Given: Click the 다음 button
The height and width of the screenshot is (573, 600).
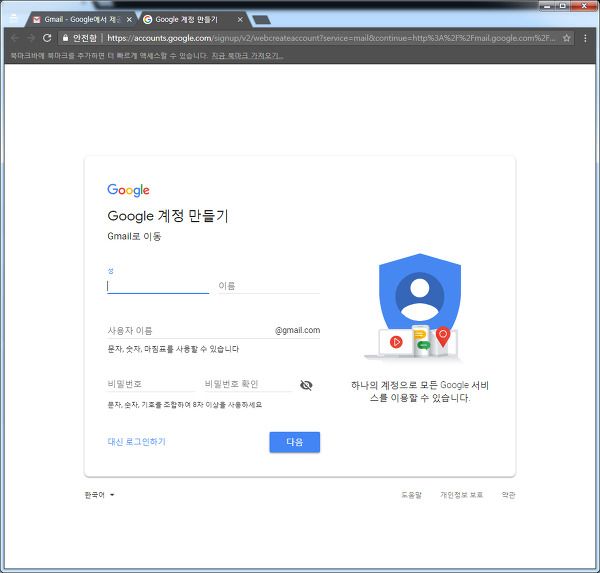Looking at the screenshot, I should coord(295,442).
